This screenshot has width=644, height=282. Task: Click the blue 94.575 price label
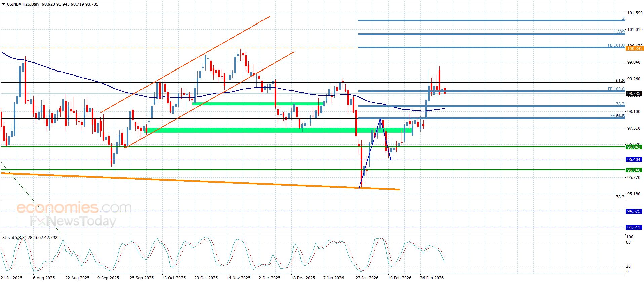(x=634, y=211)
